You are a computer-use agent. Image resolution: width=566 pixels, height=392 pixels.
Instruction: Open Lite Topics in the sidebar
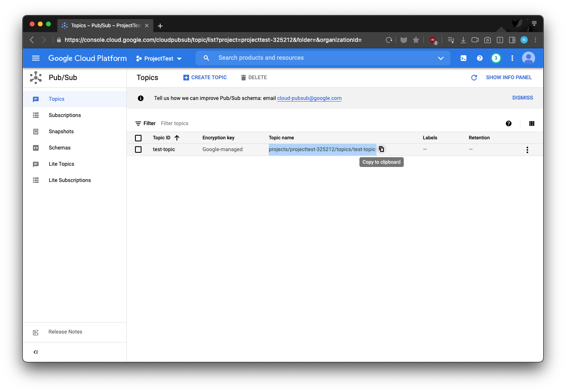tap(75, 164)
